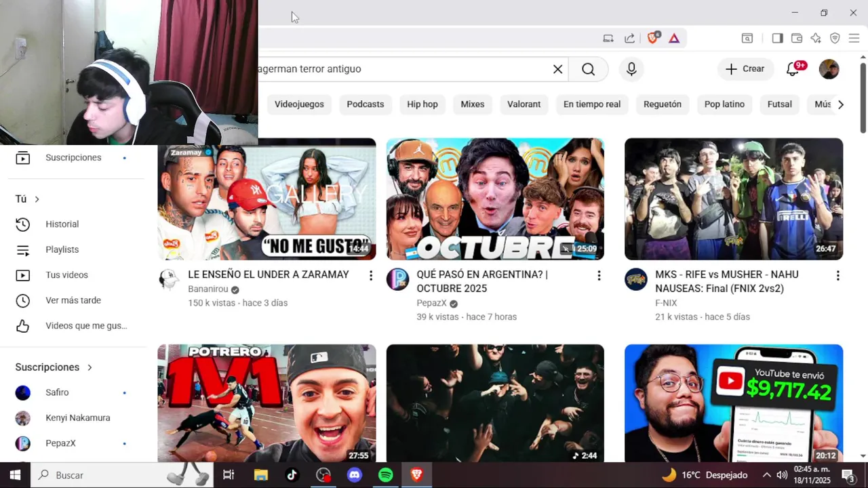Toggle the Brave sidebar panel
868x488 pixels.
[x=777, y=39]
